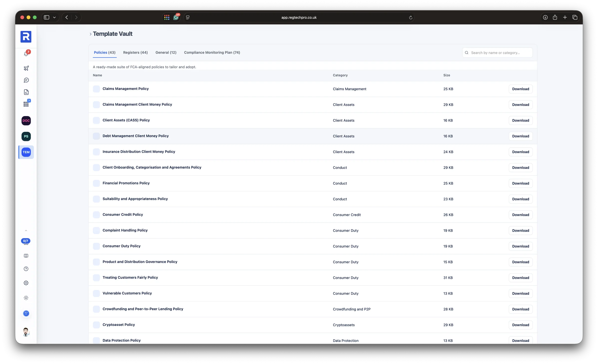
Task: Download the Treating Customers Fairly Policy
Action: tap(521, 278)
